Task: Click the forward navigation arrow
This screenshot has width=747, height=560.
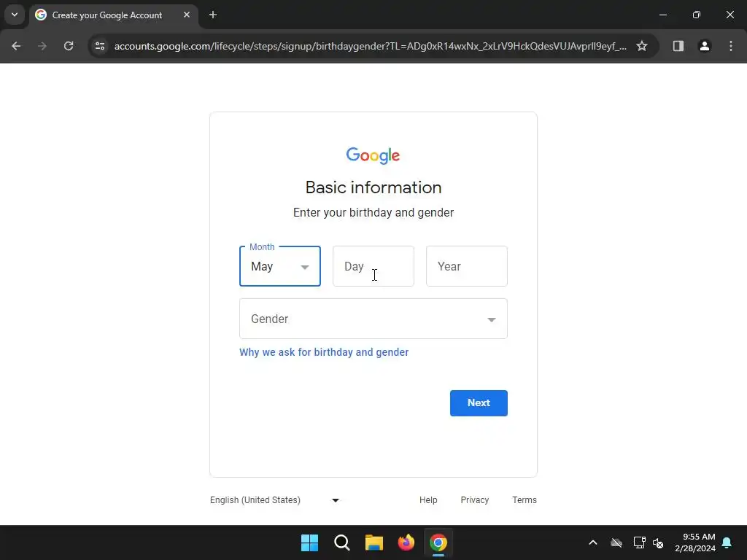Action: point(42,46)
